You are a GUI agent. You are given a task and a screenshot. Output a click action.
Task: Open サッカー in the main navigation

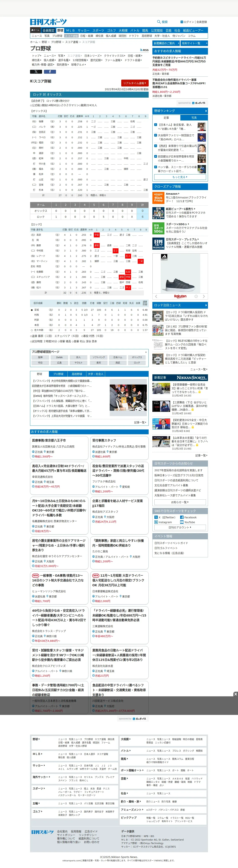83,30
